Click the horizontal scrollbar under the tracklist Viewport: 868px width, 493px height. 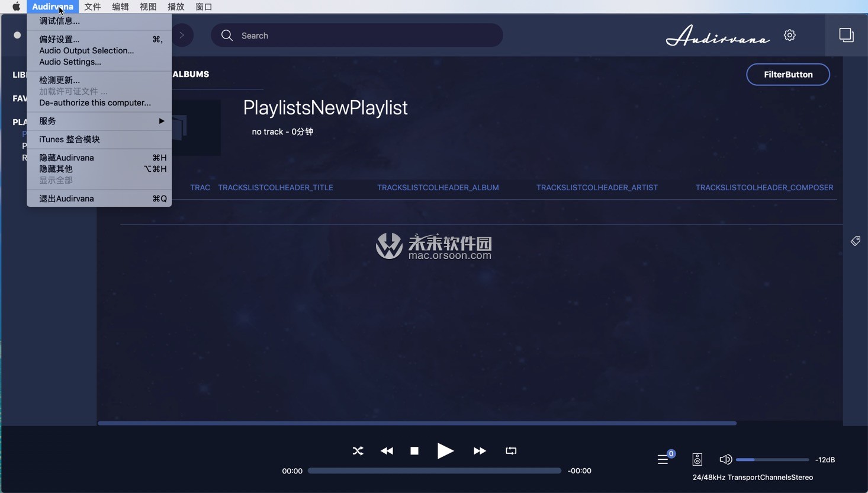[417, 423]
